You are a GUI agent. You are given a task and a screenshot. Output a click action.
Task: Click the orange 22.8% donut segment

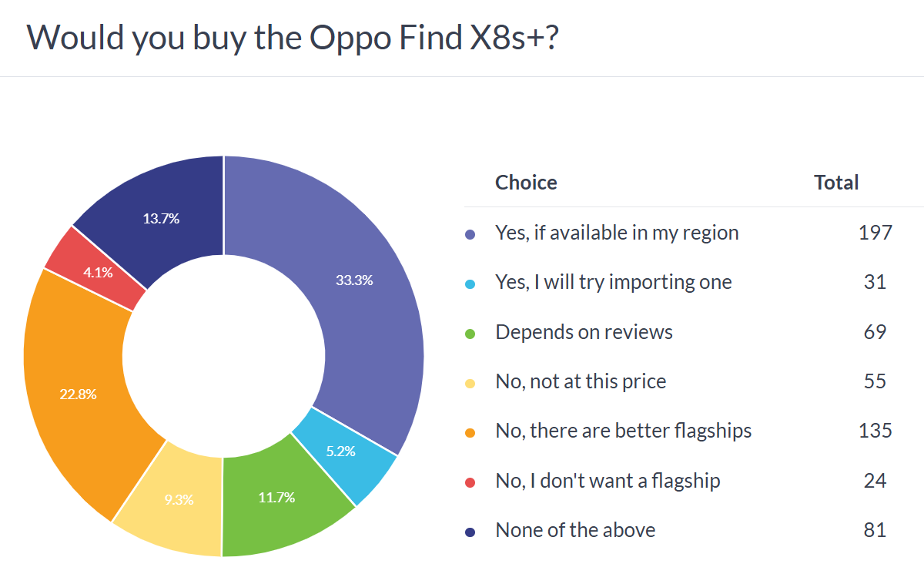[79, 394]
